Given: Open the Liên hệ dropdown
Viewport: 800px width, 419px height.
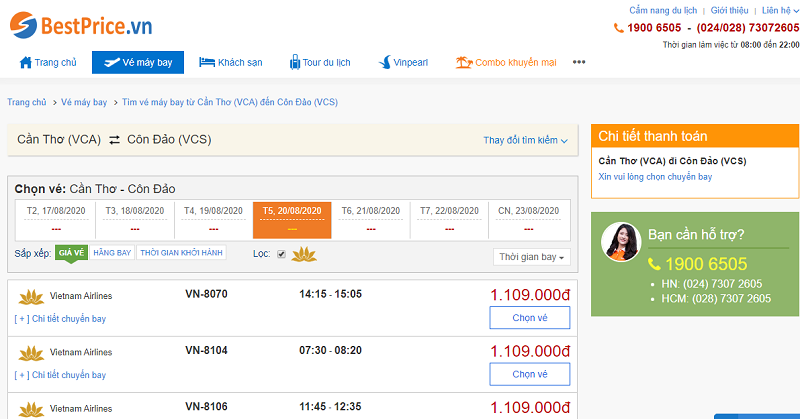Looking at the screenshot, I should point(780,10).
